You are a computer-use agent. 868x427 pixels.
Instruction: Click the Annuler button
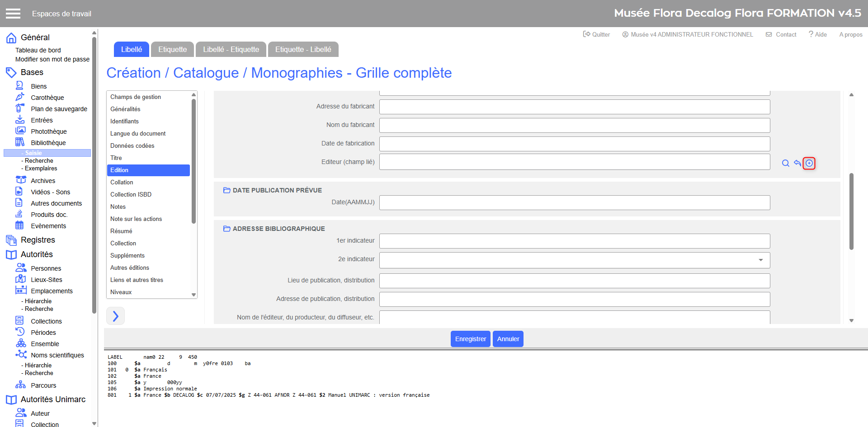click(508, 339)
